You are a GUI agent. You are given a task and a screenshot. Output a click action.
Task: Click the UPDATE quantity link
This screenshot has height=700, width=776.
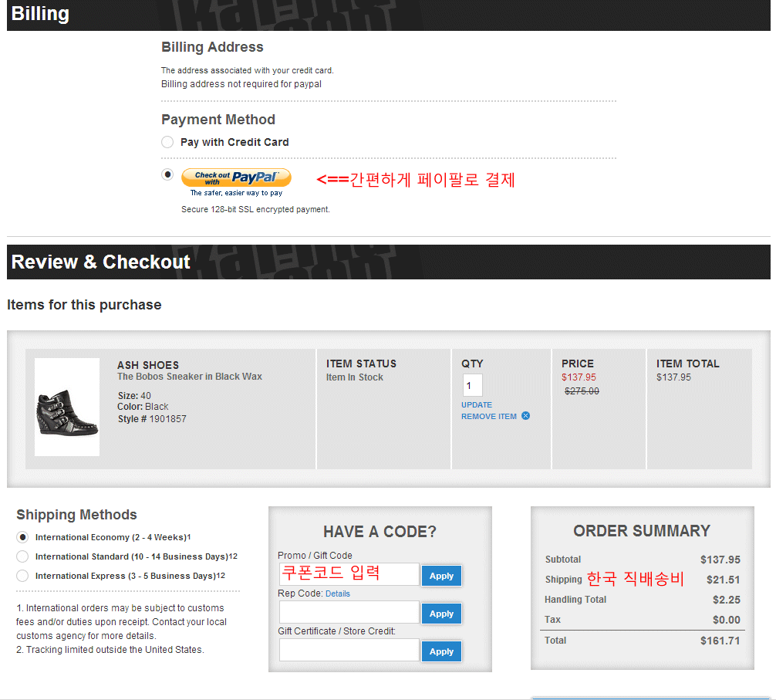[x=476, y=404]
